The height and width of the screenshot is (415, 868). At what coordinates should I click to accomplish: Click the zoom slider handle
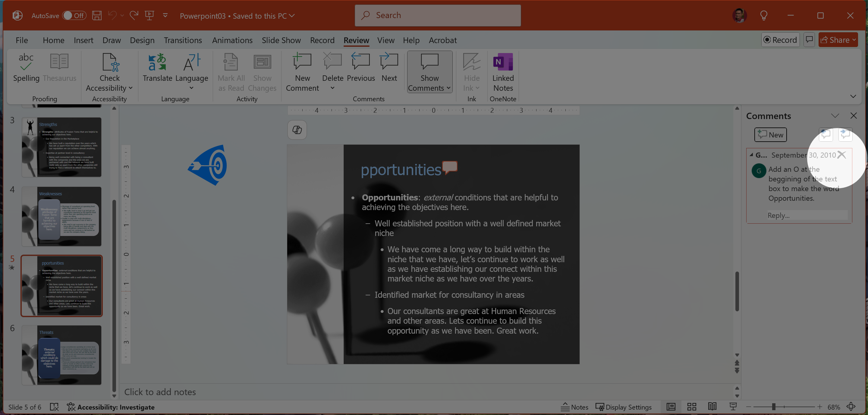coord(774,407)
